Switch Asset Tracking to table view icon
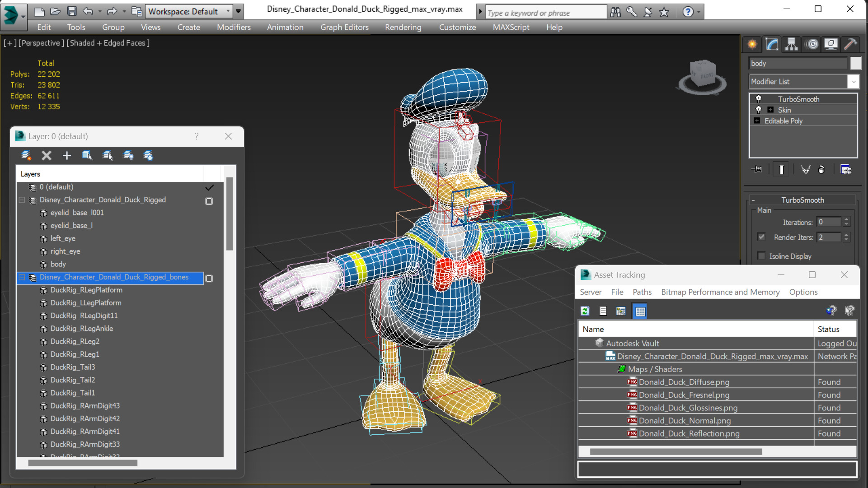 (640, 311)
